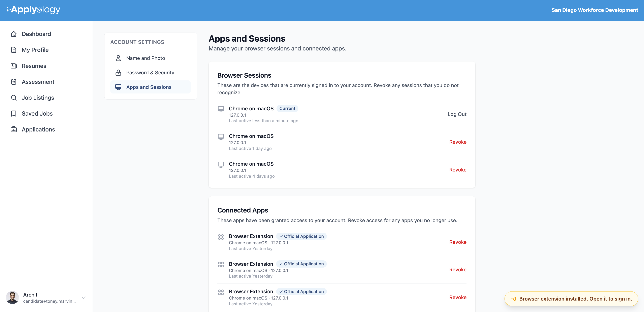Click the 'Open it' link in notification

coord(598,299)
